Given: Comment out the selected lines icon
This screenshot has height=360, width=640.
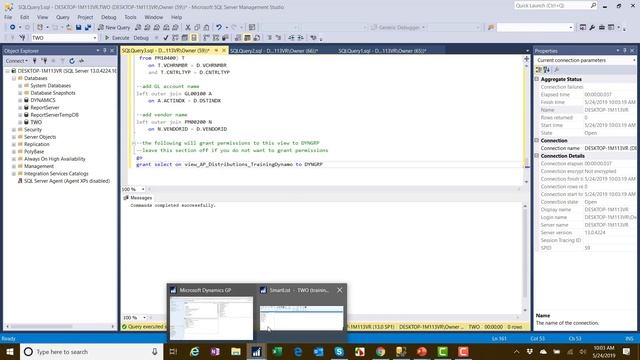Looking at the screenshot, I should [x=269, y=38].
